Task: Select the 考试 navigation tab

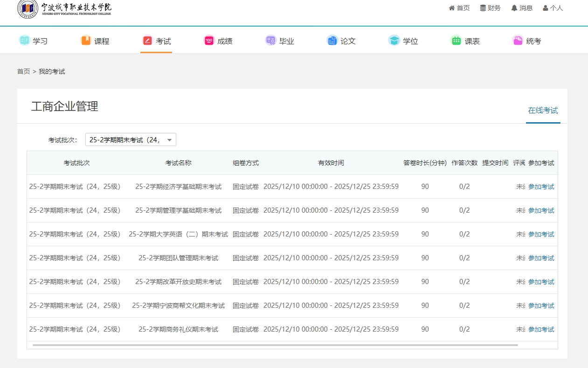Action: click(156, 41)
